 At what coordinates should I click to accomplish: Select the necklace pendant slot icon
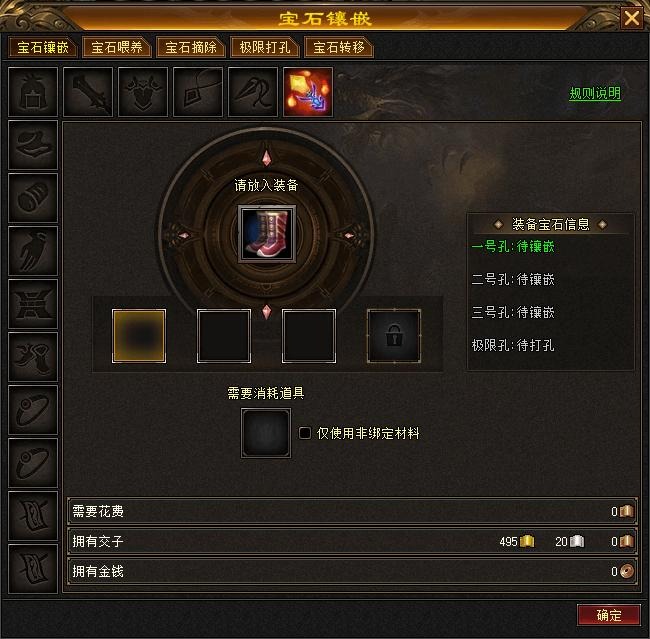pos(198,92)
